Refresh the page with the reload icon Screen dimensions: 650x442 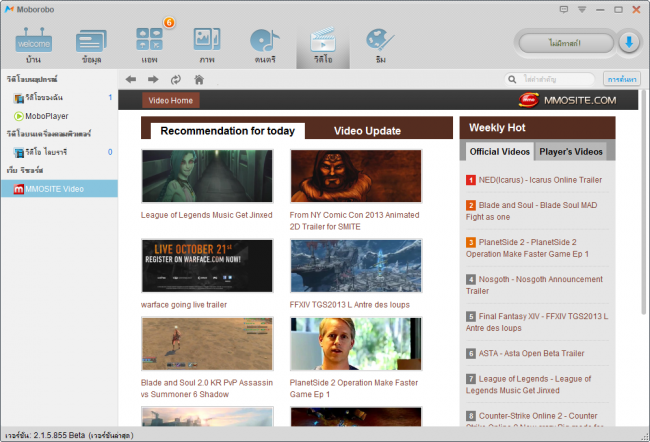(176, 79)
